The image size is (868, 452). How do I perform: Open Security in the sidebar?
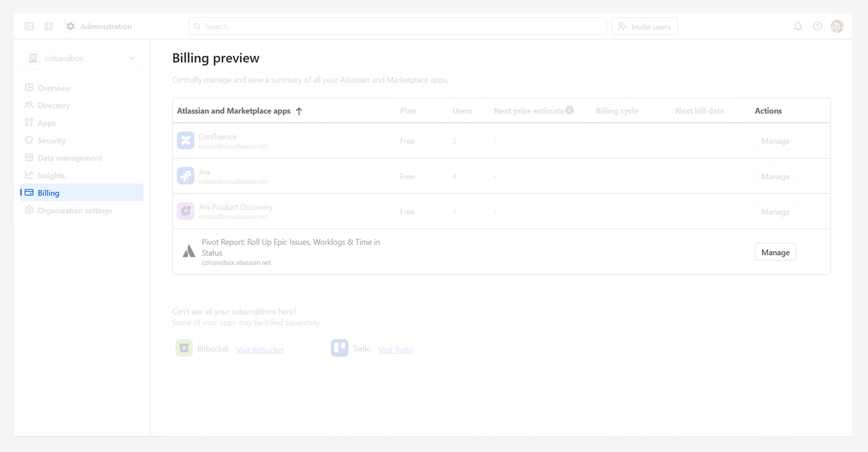tap(82, 141)
